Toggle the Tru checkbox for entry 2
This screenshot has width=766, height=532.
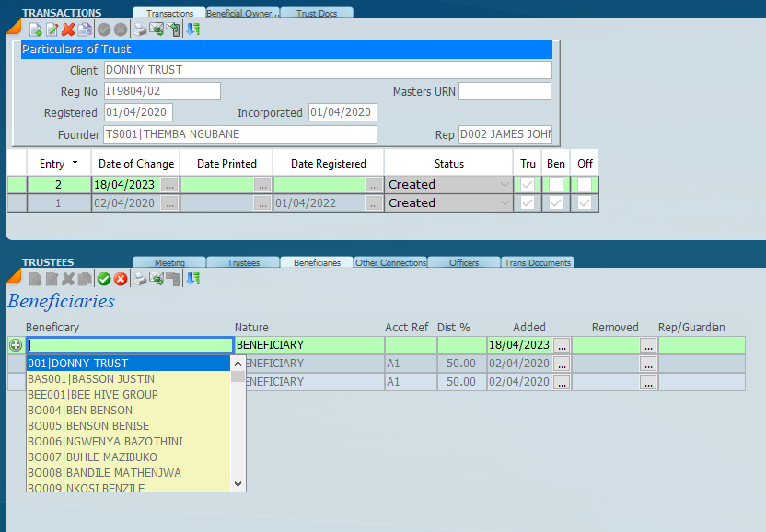pyautogui.click(x=528, y=184)
